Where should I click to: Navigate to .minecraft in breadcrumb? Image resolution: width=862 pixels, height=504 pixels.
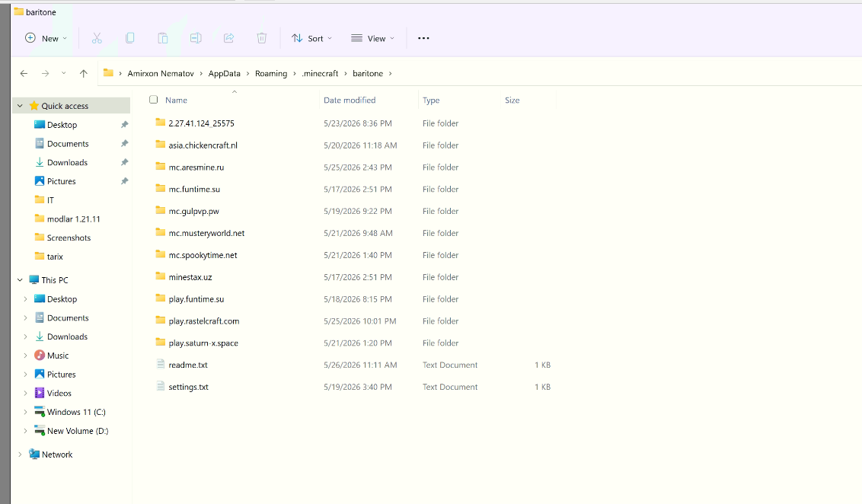320,73
